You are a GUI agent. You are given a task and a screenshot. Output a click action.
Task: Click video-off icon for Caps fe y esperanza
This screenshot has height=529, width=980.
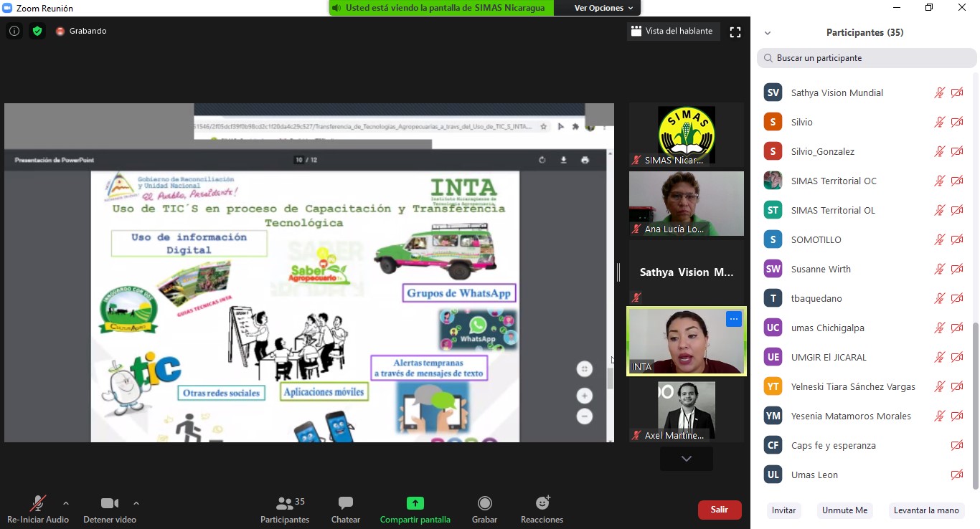[957, 445]
